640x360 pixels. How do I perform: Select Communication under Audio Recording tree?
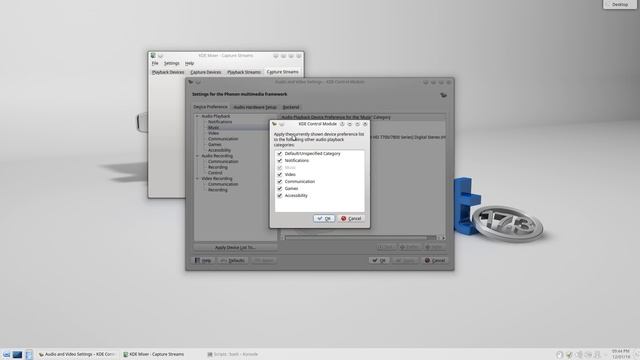coord(223,162)
